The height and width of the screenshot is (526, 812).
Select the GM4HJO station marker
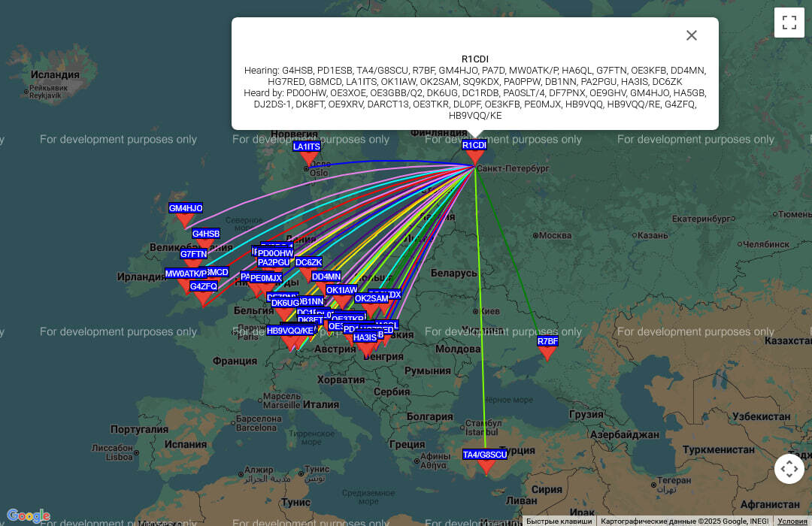[185, 221]
